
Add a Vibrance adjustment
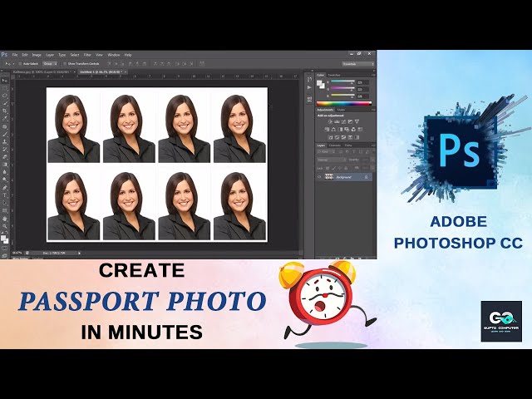tap(357, 121)
